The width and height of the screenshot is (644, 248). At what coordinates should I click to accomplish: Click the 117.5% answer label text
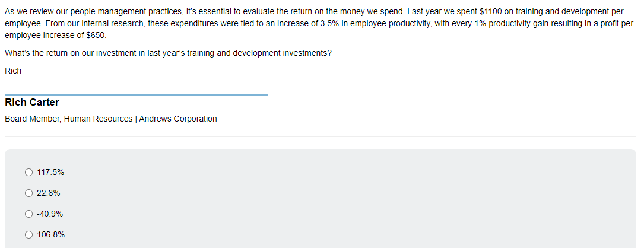[50, 173]
